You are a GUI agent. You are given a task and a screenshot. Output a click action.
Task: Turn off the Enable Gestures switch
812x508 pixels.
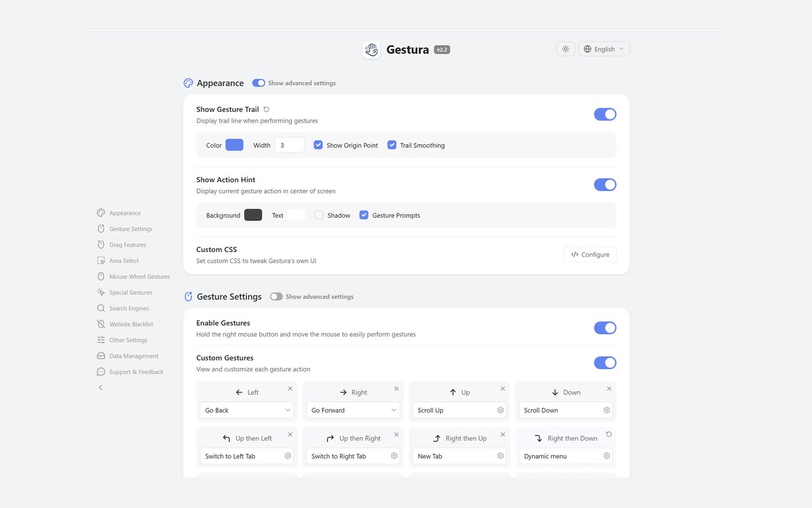pyautogui.click(x=605, y=328)
